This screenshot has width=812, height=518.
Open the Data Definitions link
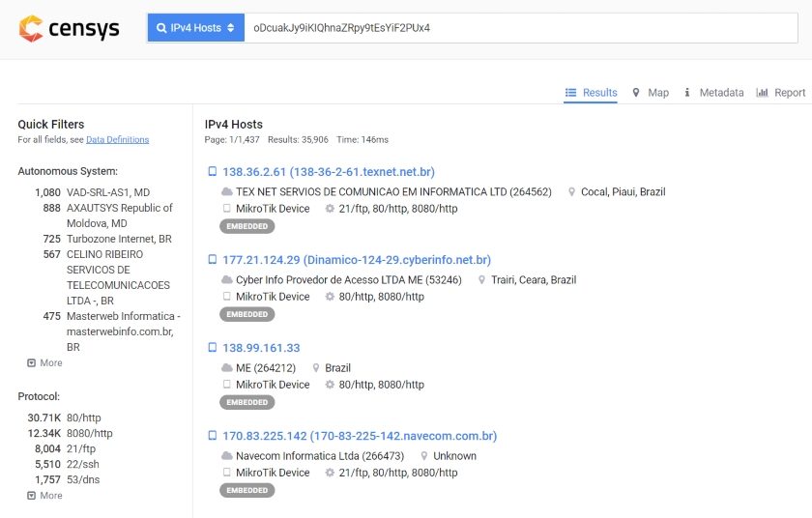click(x=118, y=140)
